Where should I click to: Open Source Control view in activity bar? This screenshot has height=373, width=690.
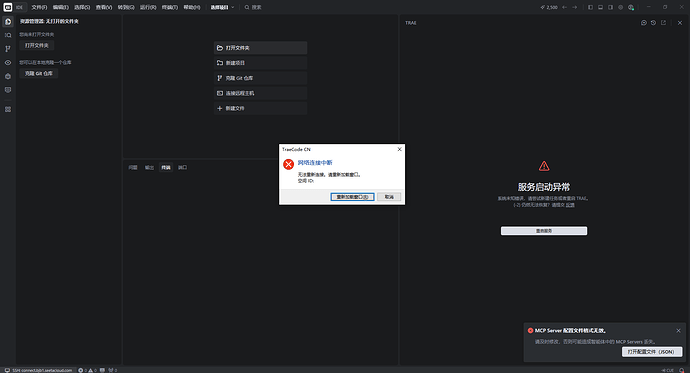pyautogui.click(x=8, y=49)
